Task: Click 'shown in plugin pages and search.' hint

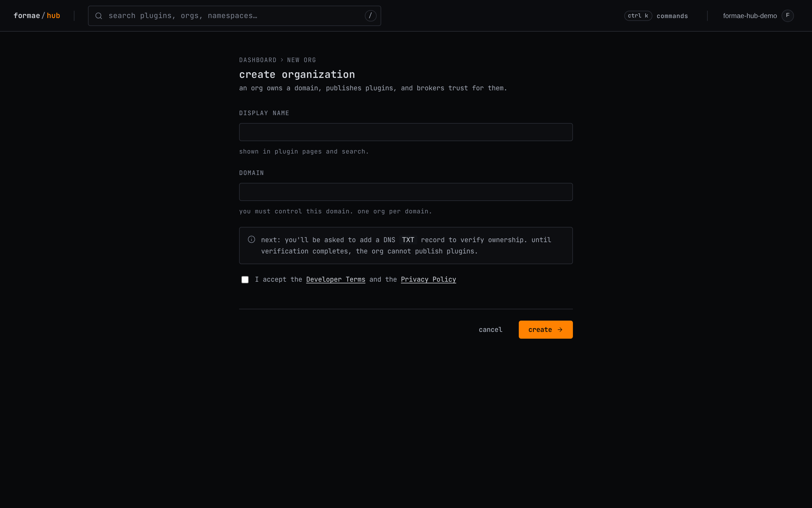Action: coord(304,152)
